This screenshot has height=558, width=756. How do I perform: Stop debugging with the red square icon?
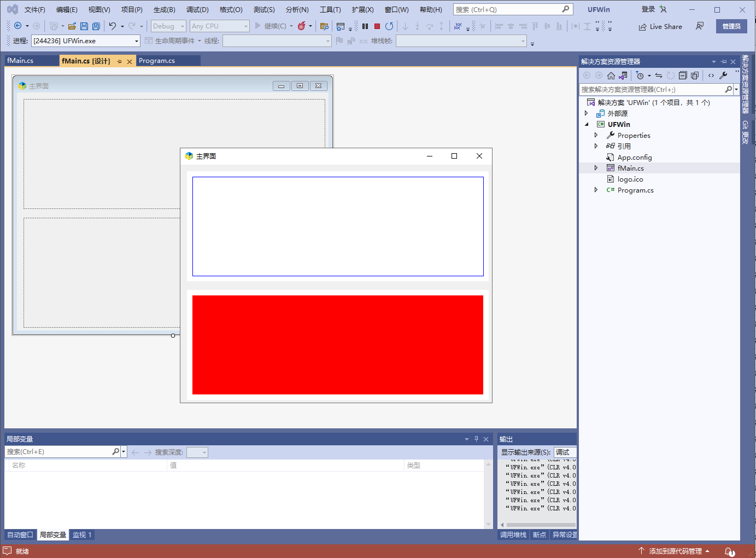[377, 26]
